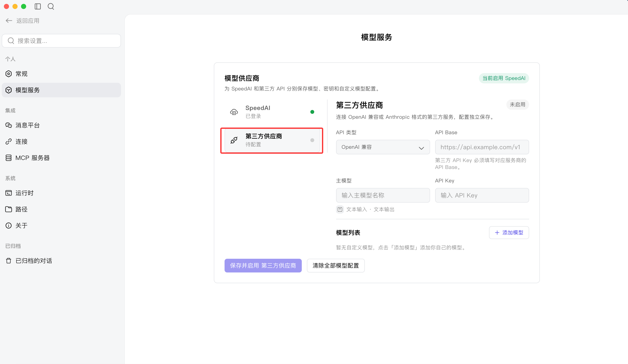Click the 主模型 name input field
628x364 pixels.
(x=383, y=195)
